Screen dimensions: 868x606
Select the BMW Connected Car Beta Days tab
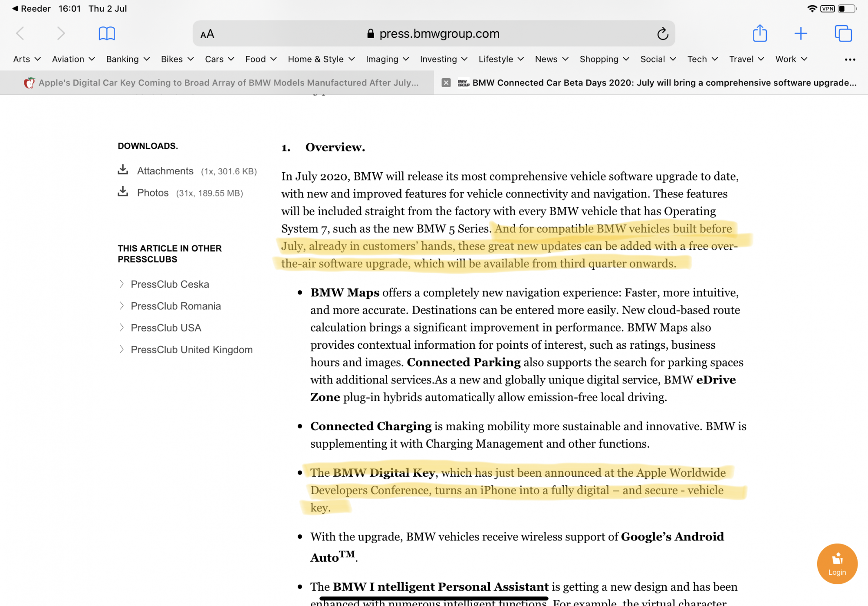pyautogui.click(x=651, y=82)
